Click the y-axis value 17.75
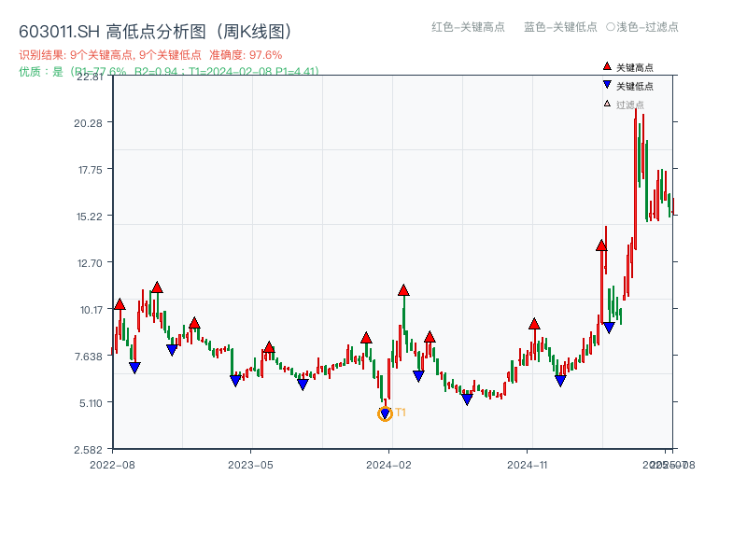The width and height of the screenshot is (747, 560). [90, 170]
